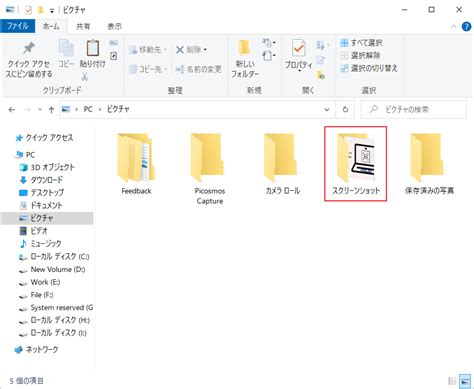474x389 pixels.
Task: Select the カメラ ロール folder
Action: tap(283, 164)
